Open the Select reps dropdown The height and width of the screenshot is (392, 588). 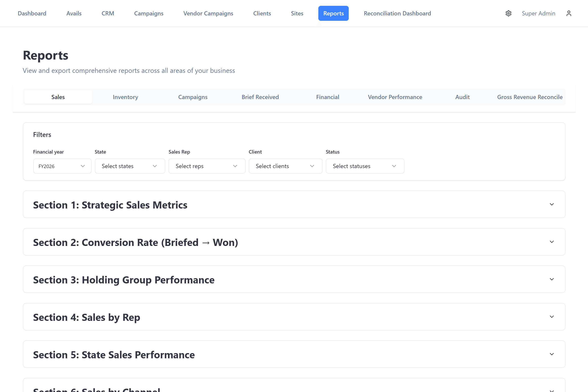(206, 166)
